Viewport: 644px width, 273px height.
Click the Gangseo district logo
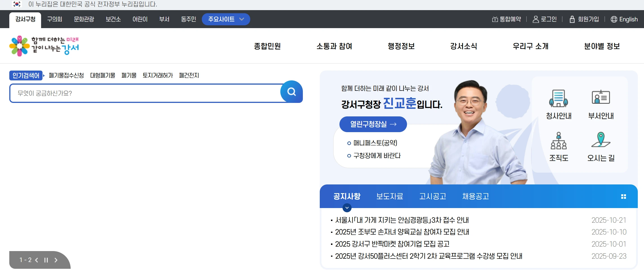(x=44, y=46)
